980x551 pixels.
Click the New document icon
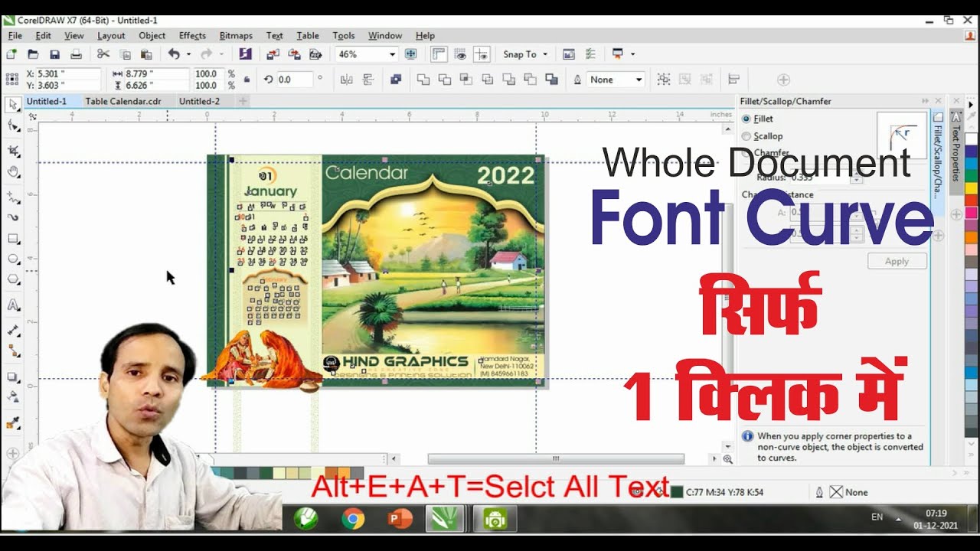[11, 54]
